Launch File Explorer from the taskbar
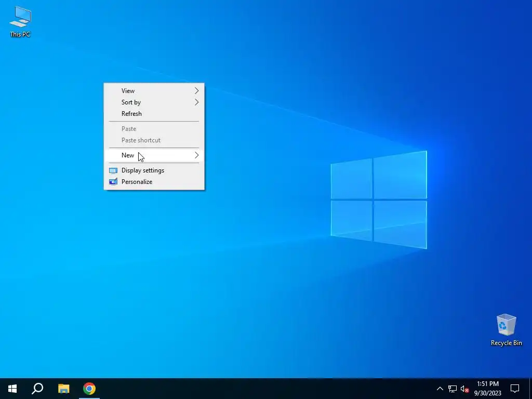This screenshot has height=399, width=532. click(x=63, y=389)
